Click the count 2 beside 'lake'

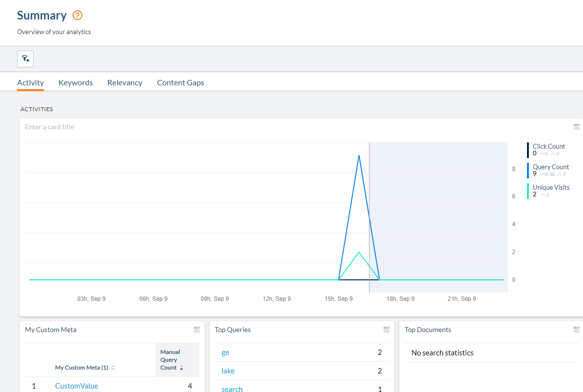click(x=380, y=371)
